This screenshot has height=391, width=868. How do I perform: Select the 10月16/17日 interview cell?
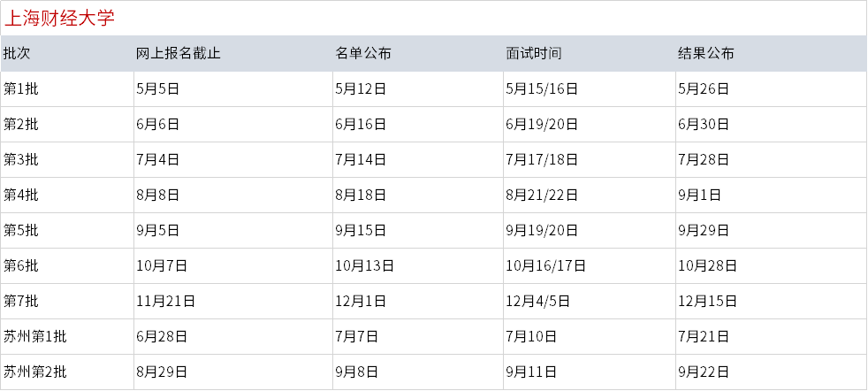[x=546, y=266]
